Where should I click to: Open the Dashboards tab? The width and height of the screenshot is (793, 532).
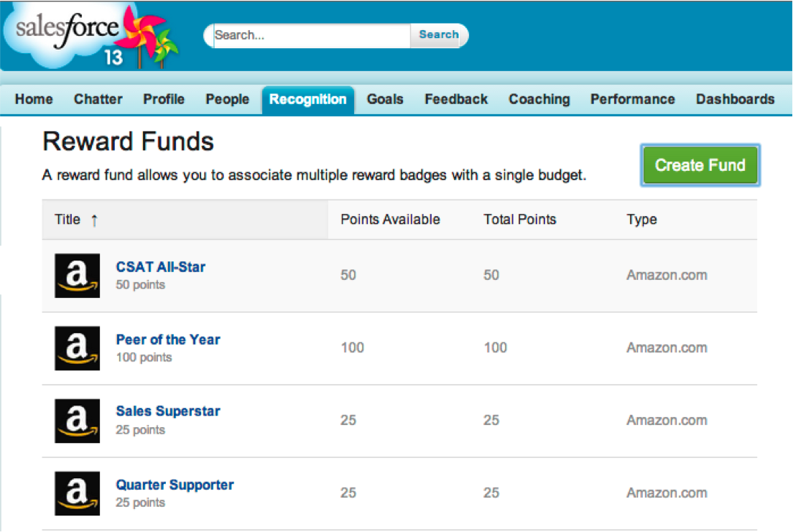tap(735, 100)
